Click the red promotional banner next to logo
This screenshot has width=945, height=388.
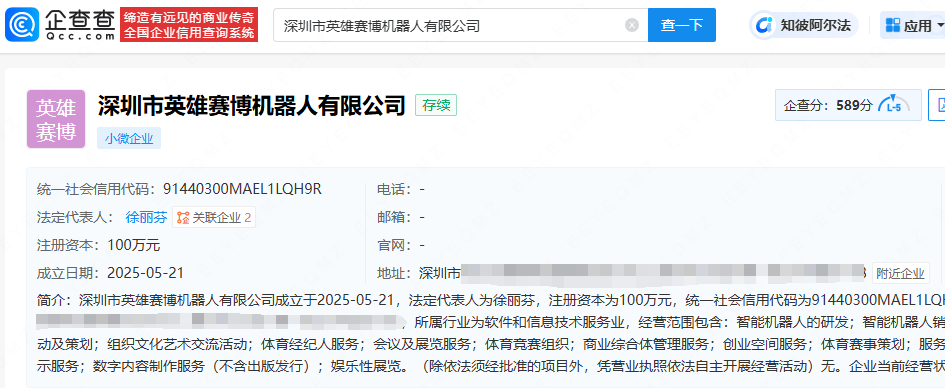tap(189, 25)
